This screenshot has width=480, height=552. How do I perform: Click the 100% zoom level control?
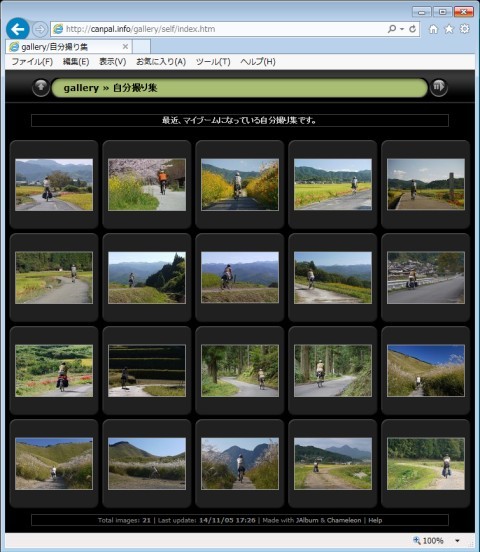[428, 540]
